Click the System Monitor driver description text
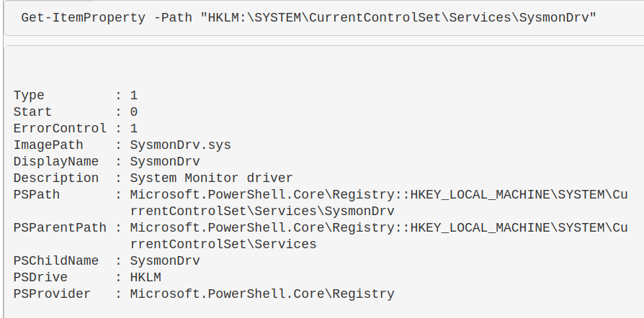644x318 pixels. click(x=211, y=178)
